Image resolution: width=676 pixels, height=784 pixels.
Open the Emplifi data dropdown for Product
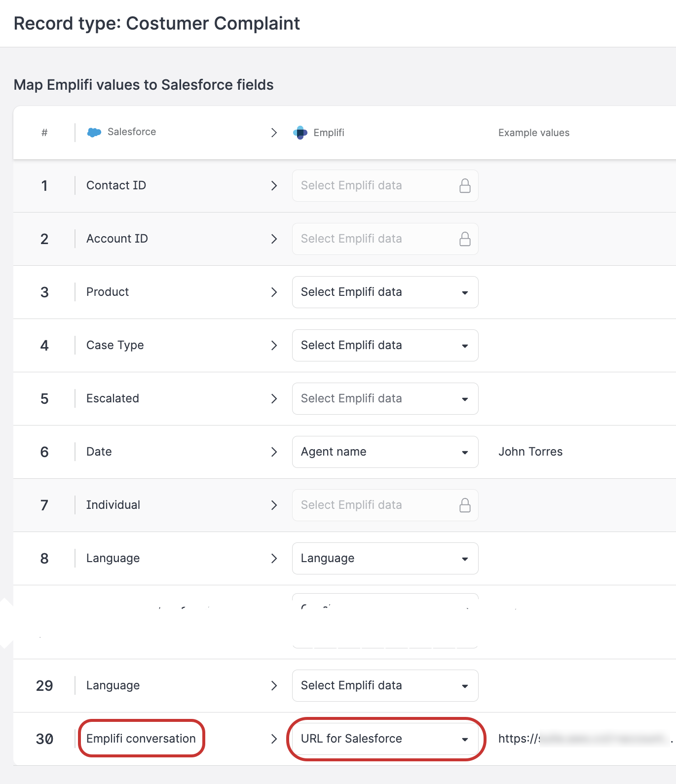[x=385, y=292]
